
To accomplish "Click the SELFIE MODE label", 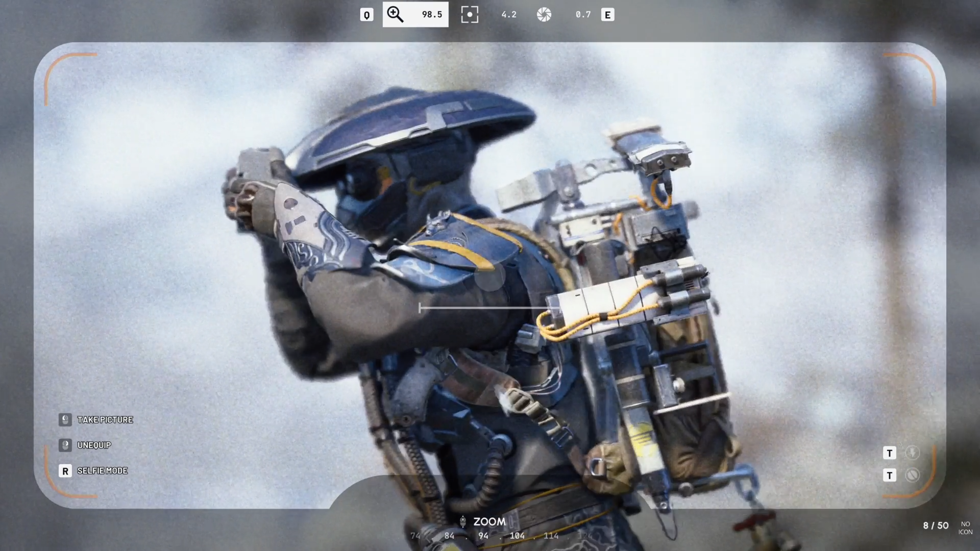I will (x=103, y=470).
